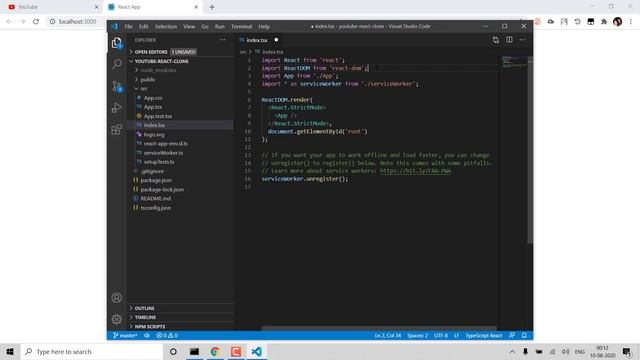Open App.css in the explorer
The width and height of the screenshot is (640, 360).
click(153, 98)
